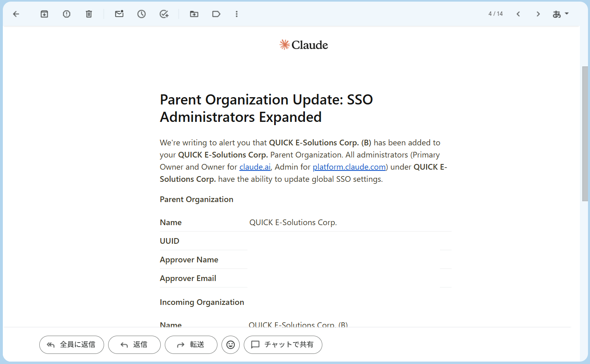Delete this email with trash icon
Viewport: 590px width, 364px height.
89,14
